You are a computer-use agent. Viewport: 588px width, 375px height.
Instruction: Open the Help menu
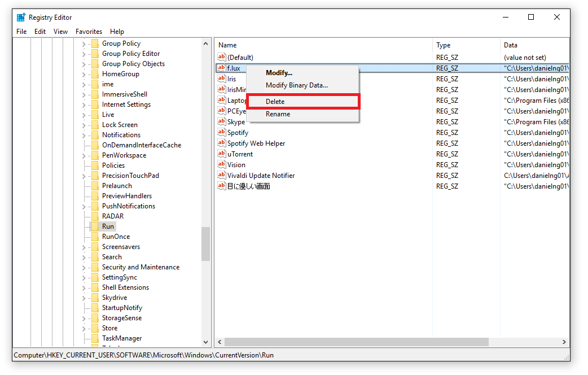pos(117,32)
